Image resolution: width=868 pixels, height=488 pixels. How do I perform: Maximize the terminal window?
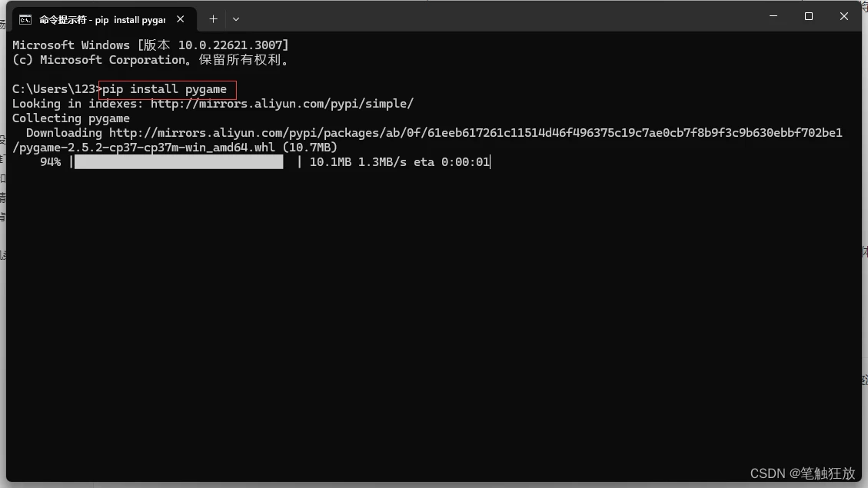click(809, 16)
